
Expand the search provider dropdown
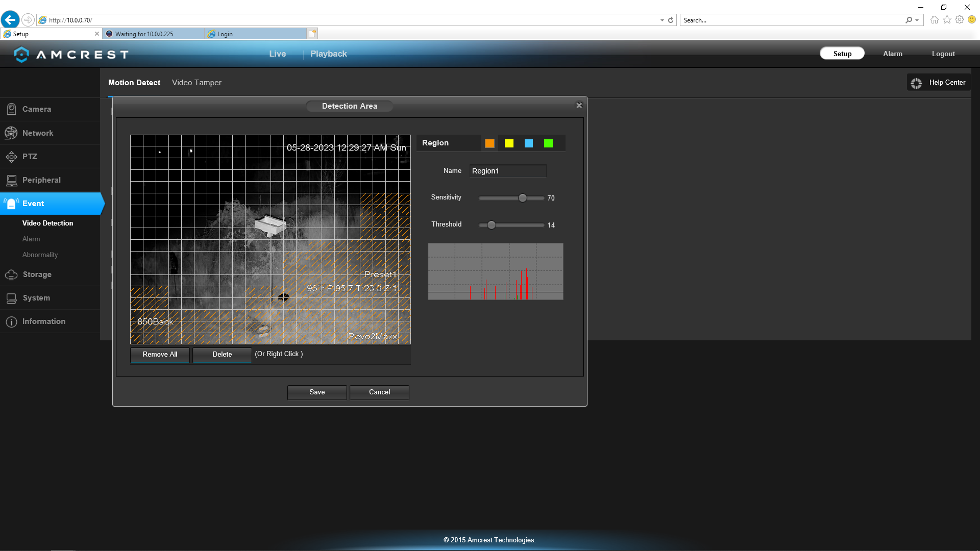pos(917,20)
